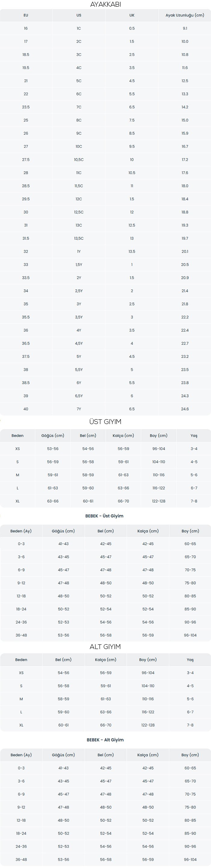Select the Göğüs (cm) header in ÜST GIYIM
Viewport: 211px width, 868px height.
pyautogui.click(x=53, y=436)
